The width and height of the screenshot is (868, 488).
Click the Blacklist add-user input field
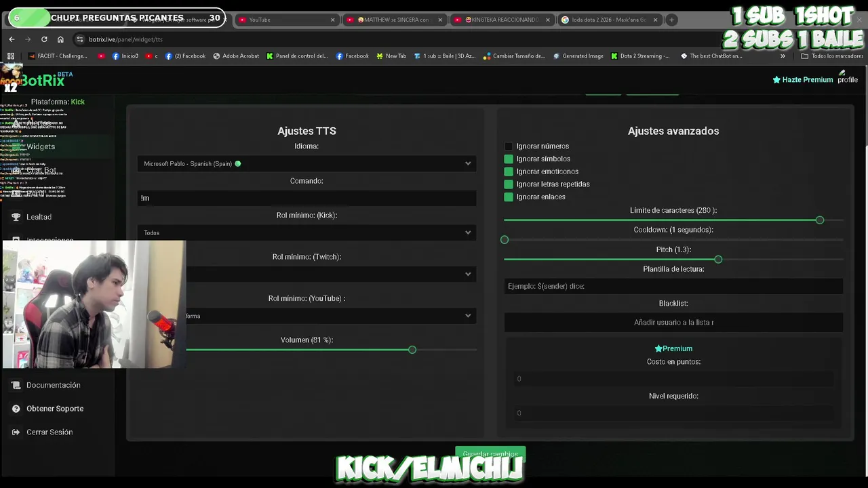(x=673, y=323)
